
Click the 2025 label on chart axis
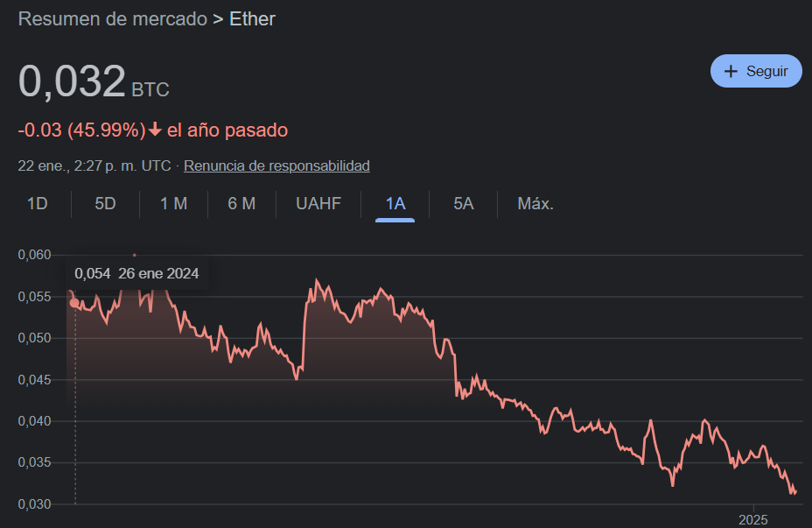click(x=753, y=520)
